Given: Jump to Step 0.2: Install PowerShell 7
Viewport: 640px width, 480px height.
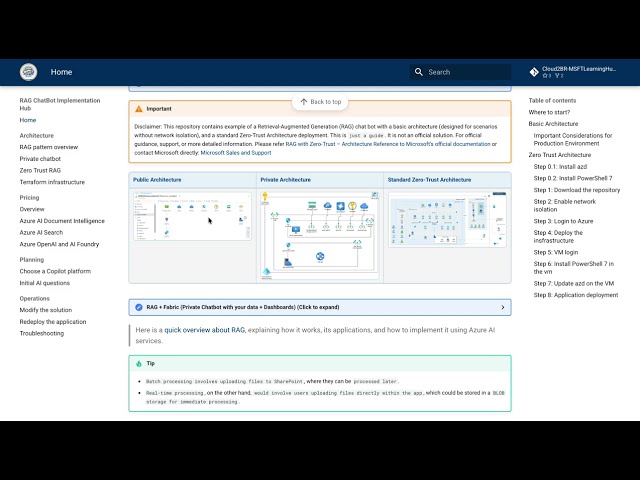Looking at the screenshot, I should (x=573, y=178).
